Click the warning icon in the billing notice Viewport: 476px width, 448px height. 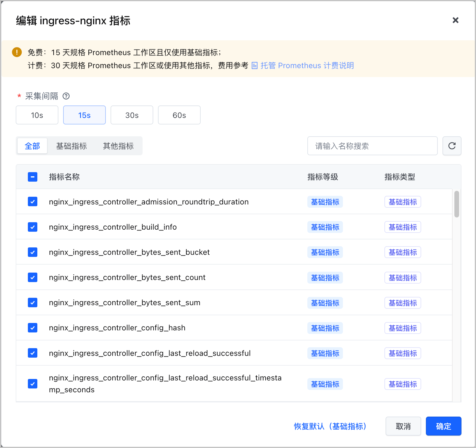point(17,52)
